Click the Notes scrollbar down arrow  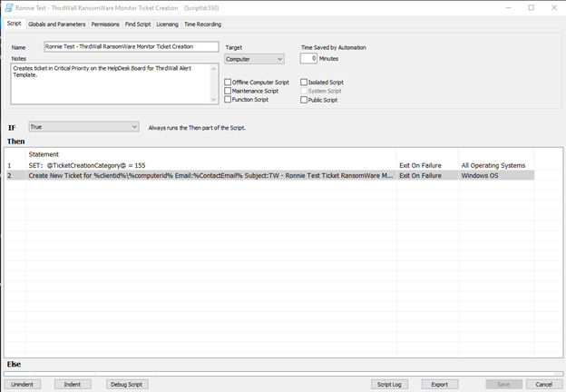point(214,99)
